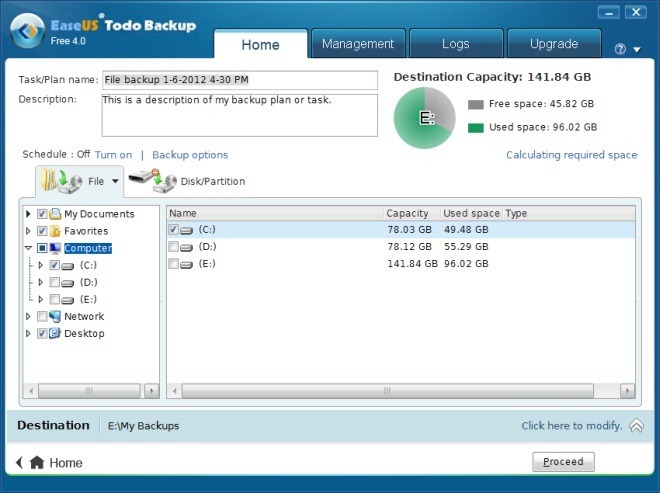
Task: Open the File backup type dropdown arrow
Action: pyautogui.click(x=115, y=181)
